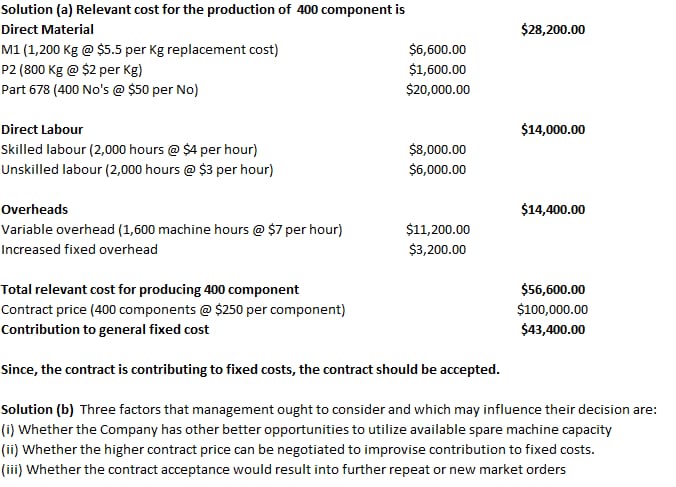
Task: Click the Direct Material total $28,200.00
Action: pos(553,30)
